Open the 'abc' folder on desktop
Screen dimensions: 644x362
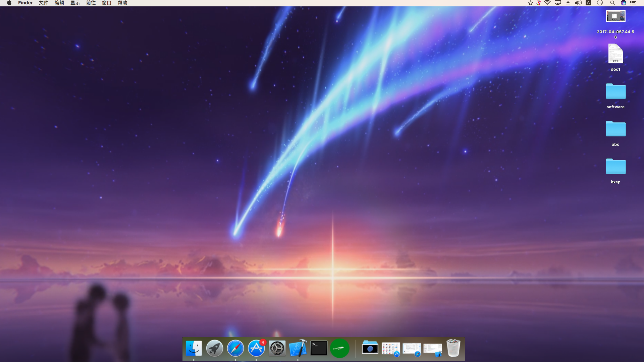[616, 129]
